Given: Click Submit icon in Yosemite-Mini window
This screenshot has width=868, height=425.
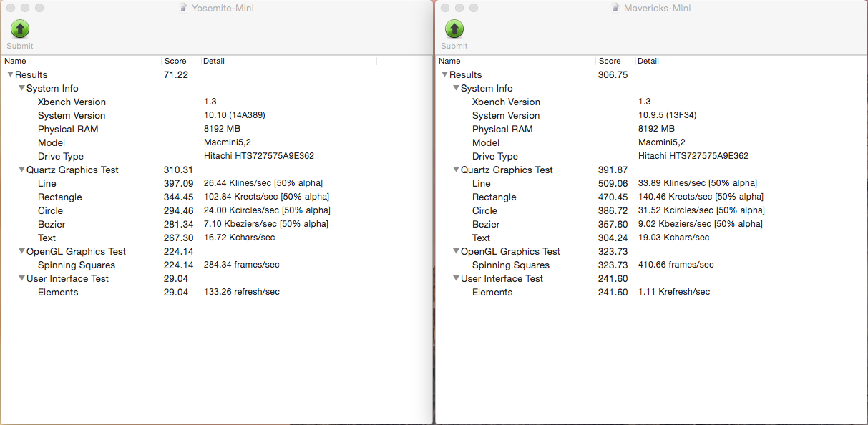Looking at the screenshot, I should (x=20, y=29).
